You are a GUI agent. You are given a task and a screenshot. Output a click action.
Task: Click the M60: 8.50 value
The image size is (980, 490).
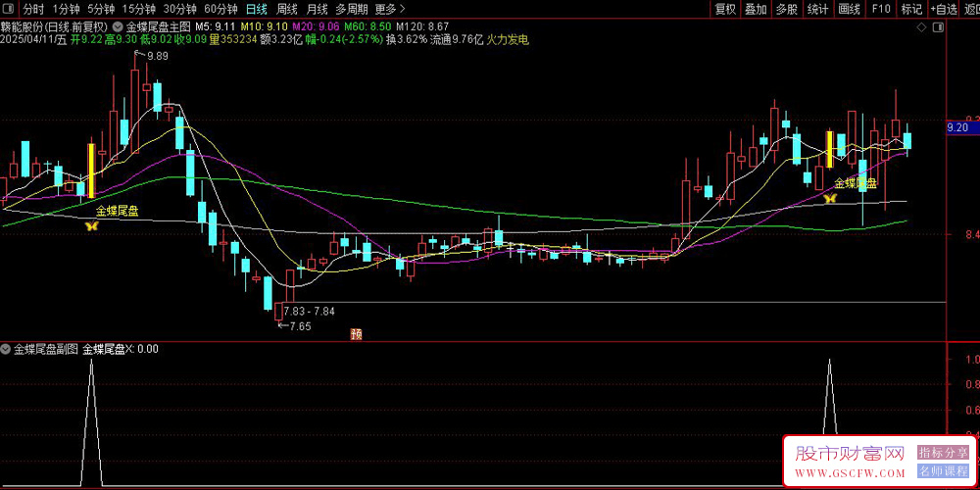click(368, 27)
